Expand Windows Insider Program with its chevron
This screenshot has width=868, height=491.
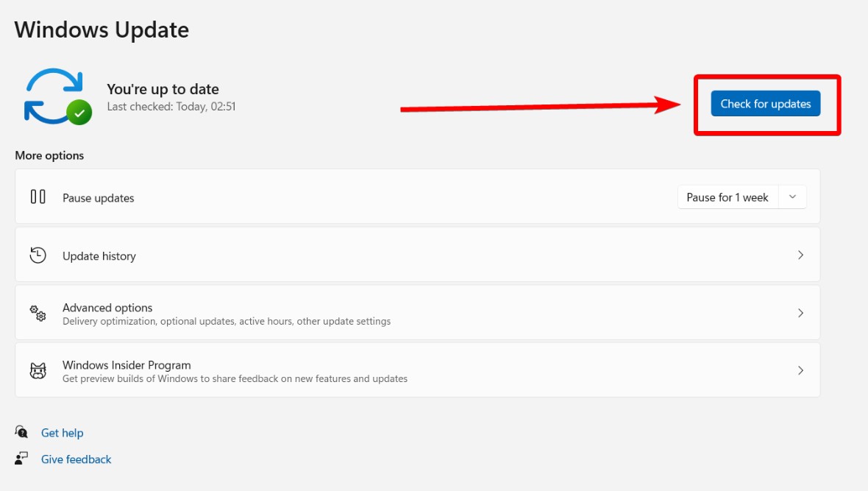[x=801, y=370]
